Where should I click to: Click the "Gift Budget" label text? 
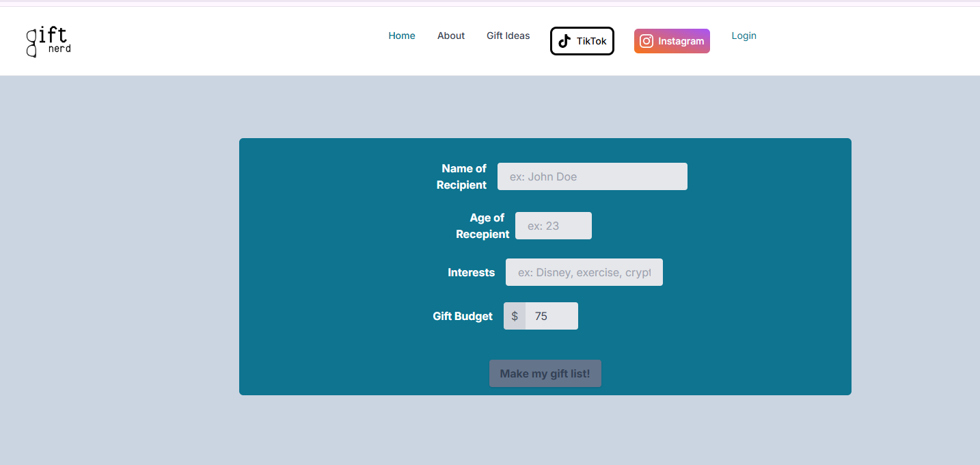coord(463,316)
